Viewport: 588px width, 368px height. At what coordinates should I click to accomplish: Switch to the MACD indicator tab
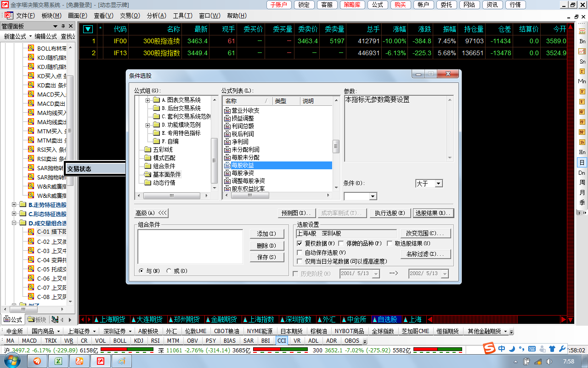[x=29, y=341]
